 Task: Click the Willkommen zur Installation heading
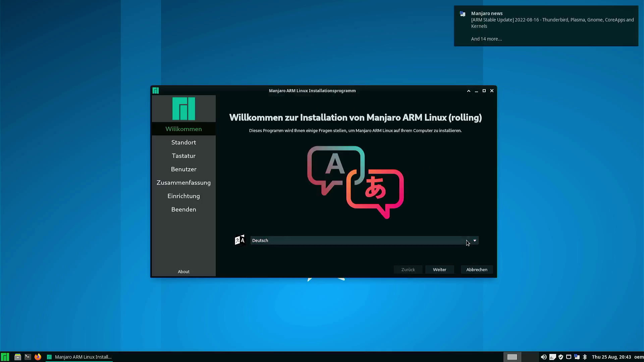(x=355, y=117)
